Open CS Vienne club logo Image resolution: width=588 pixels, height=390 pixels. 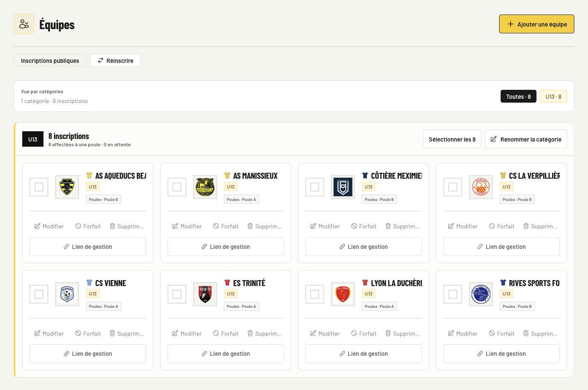pos(67,294)
